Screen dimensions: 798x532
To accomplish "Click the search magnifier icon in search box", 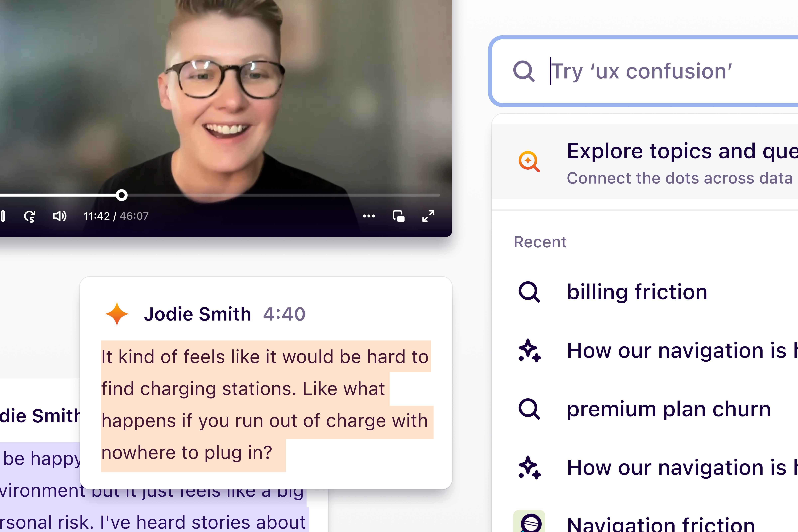I will tap(524, 71).
